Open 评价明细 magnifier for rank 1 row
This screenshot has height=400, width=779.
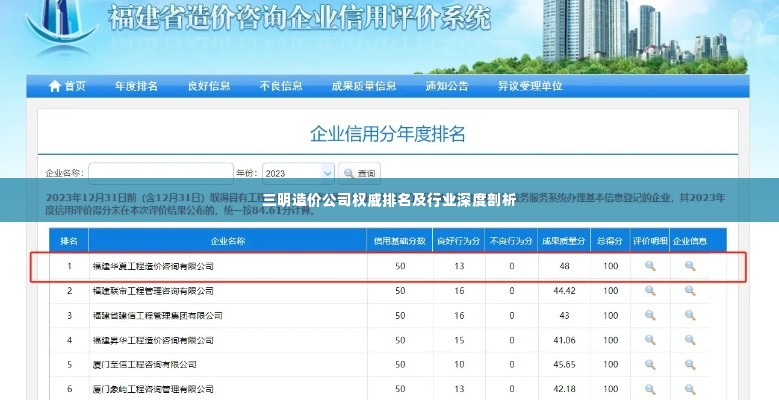pyautogui.click(x=650, y=266)
